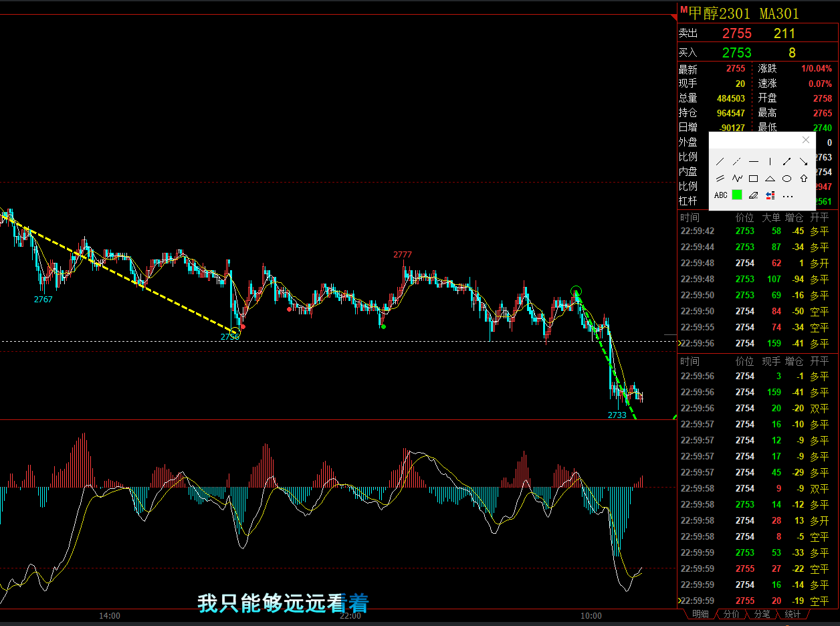The width and height of the screenshot is (840, 626).
Task: Switch to the 分价 tab
Action: [x=732, y=614]
